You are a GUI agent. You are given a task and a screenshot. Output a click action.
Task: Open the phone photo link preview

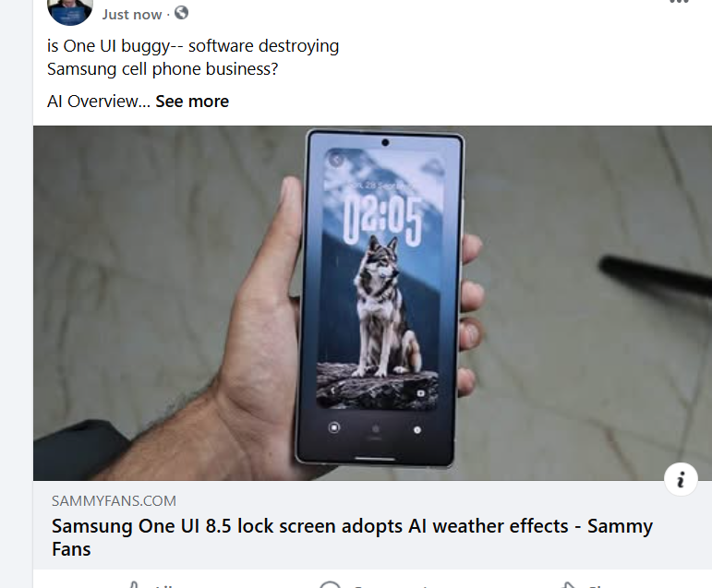(x=372, y=303)
